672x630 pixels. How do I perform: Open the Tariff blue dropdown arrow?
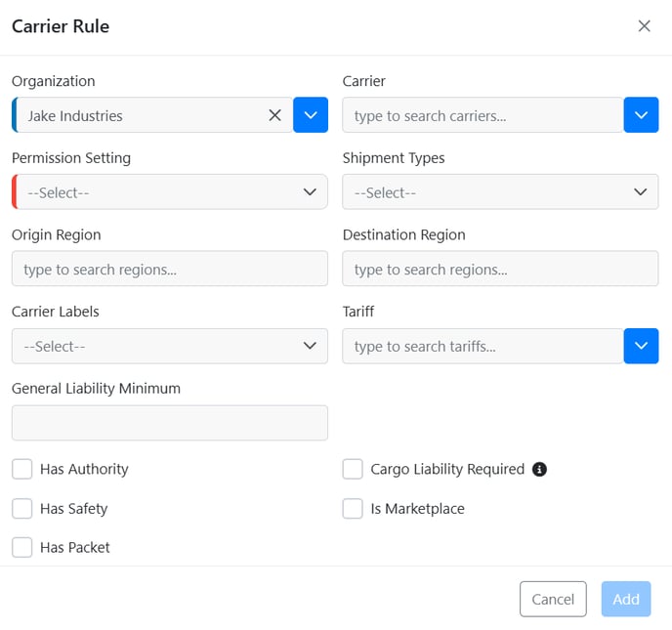[x=641, y=346]
